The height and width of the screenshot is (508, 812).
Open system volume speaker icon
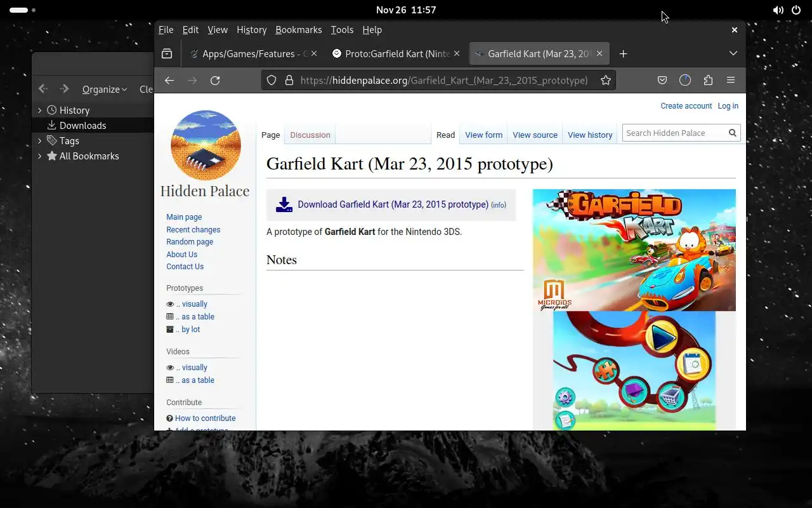(778, 10)
